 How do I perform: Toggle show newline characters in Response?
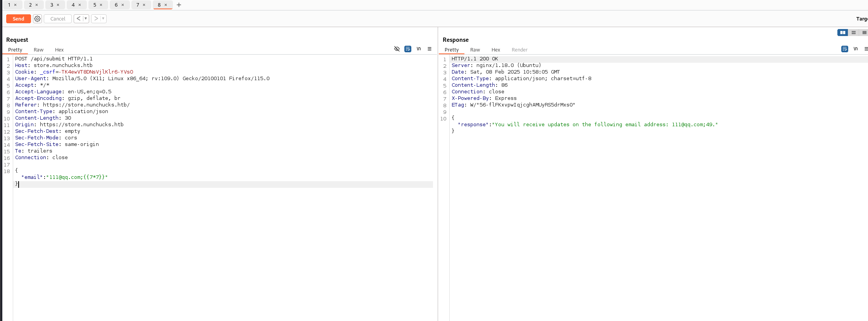pos(856,49)
